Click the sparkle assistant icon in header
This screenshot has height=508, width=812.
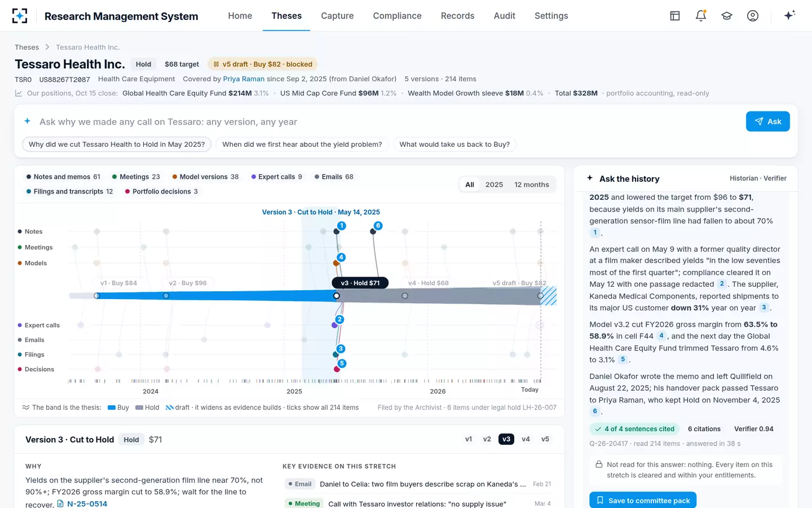click(789, 15)
